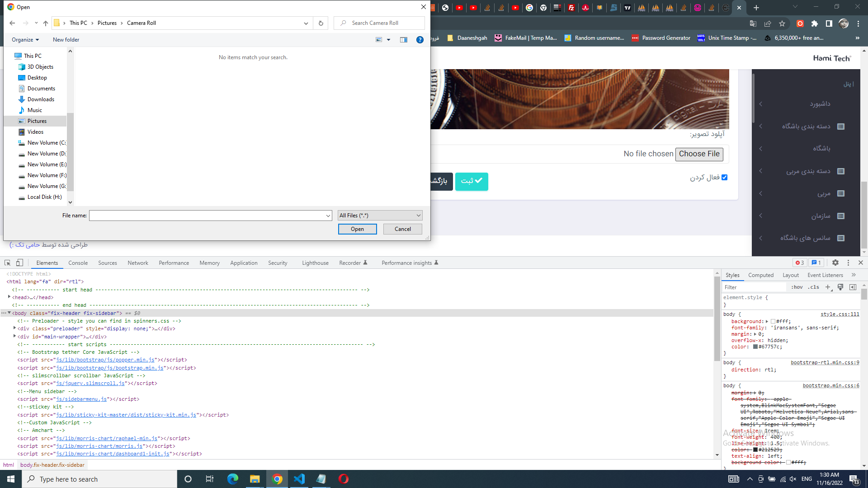The width and height of the screenshot is (868, 488).
Task: Toggle the DevTools device toolbar icon
Action: click(19, 263)
